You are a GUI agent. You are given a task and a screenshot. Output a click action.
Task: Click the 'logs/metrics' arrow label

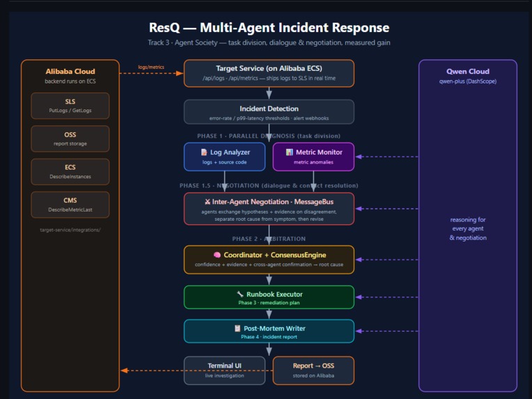click(151, 67)
